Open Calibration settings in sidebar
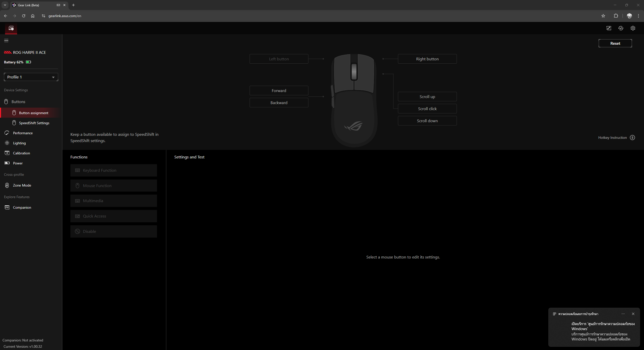This screenshot has height=350, width=644. click(21, 153)
